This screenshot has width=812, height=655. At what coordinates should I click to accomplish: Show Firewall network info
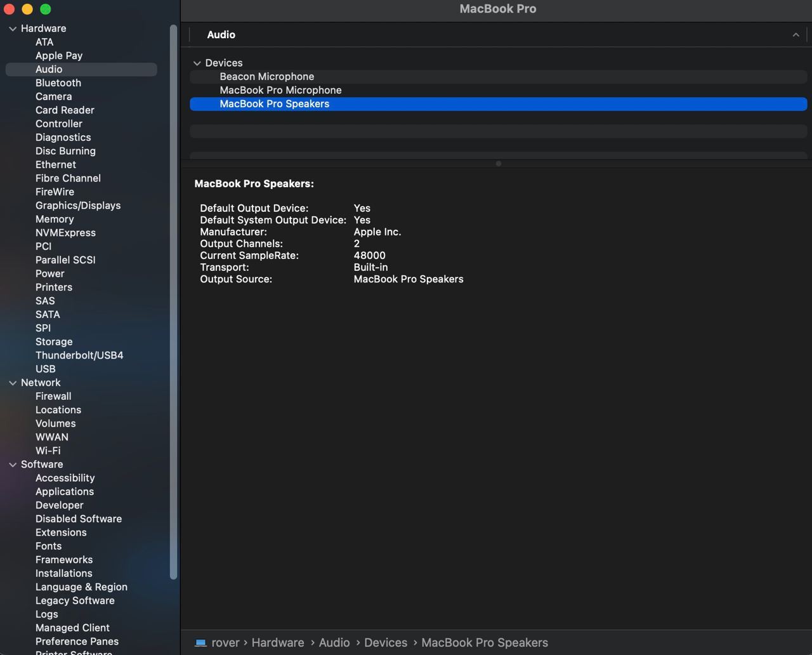pos(53,397)
